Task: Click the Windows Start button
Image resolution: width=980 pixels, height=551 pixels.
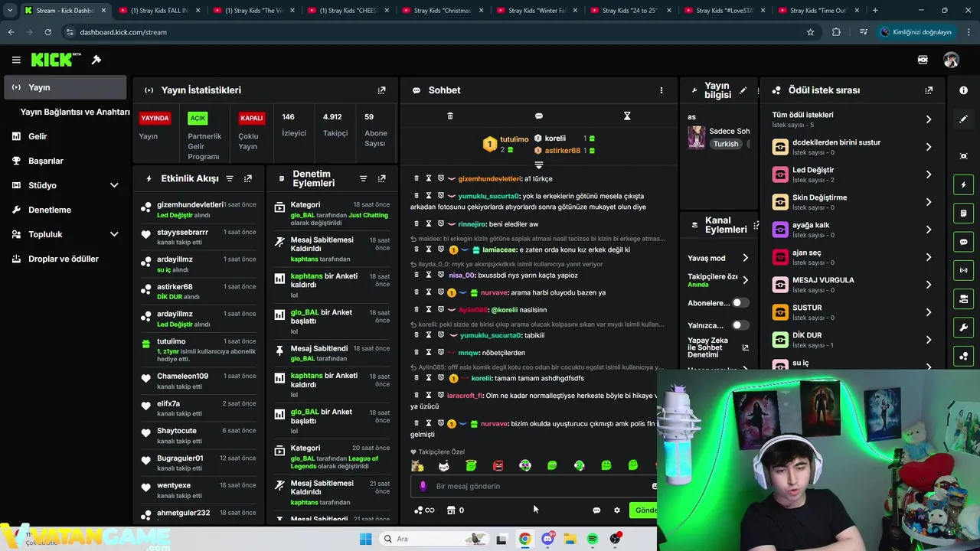Action: [x=365, y=539]
